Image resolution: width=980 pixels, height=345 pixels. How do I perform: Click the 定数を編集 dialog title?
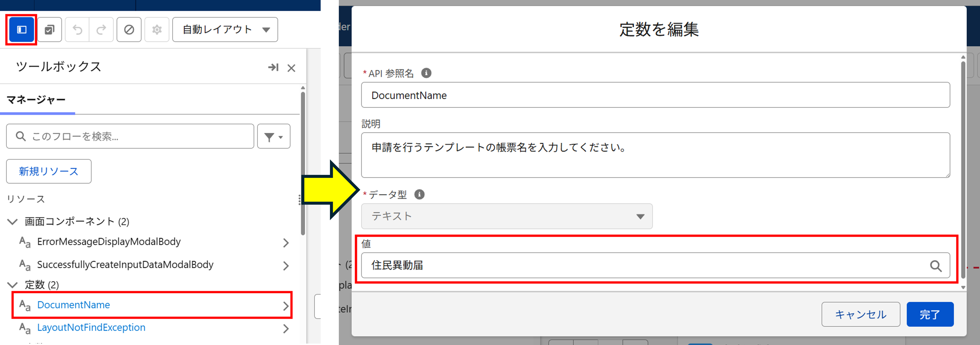click(x=659, y=30)
